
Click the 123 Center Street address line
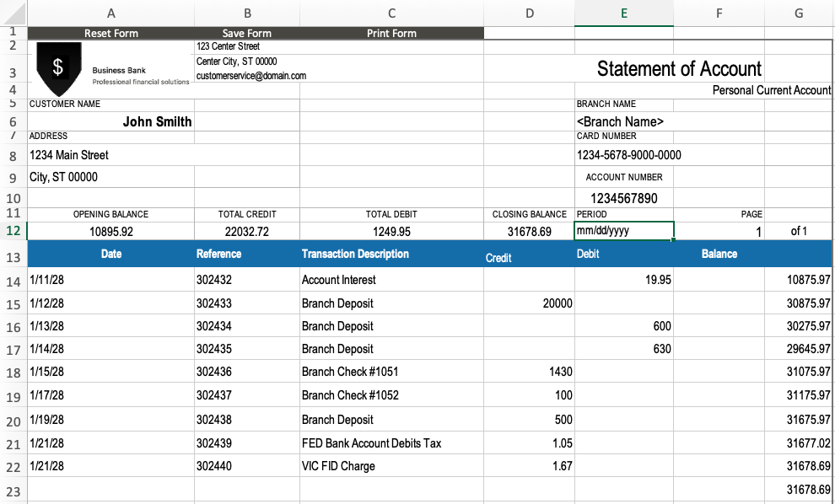coord(228,46)
